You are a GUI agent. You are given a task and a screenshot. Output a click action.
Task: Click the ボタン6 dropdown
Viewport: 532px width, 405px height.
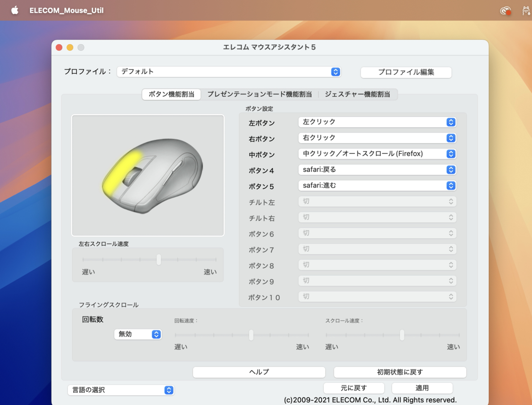pyautogui.click(x=377, y=233)
